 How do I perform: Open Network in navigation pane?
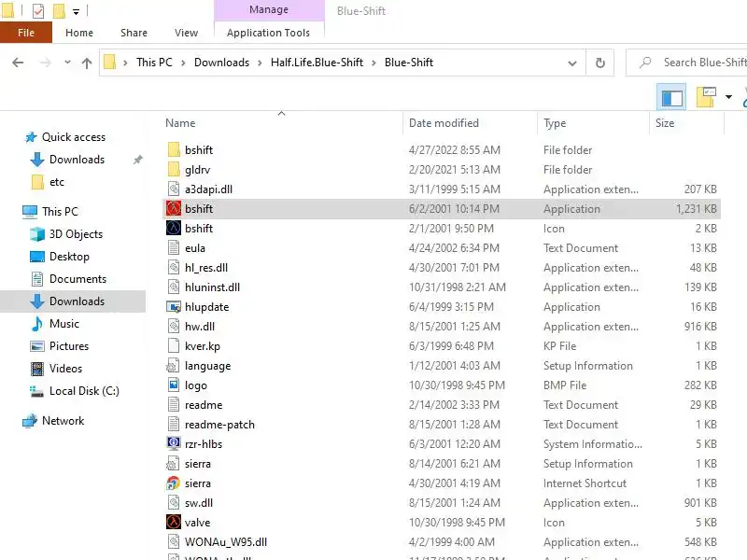pos(63,421)
